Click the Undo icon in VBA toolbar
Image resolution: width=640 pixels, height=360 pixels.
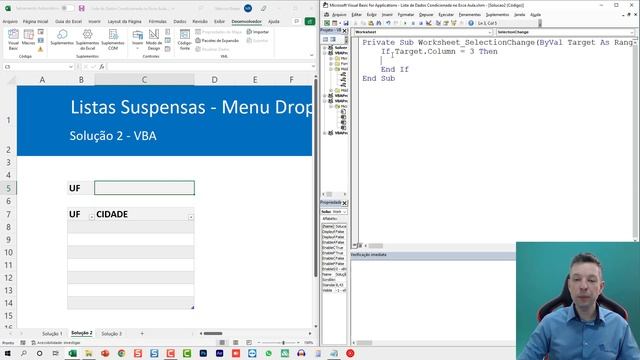388,23
